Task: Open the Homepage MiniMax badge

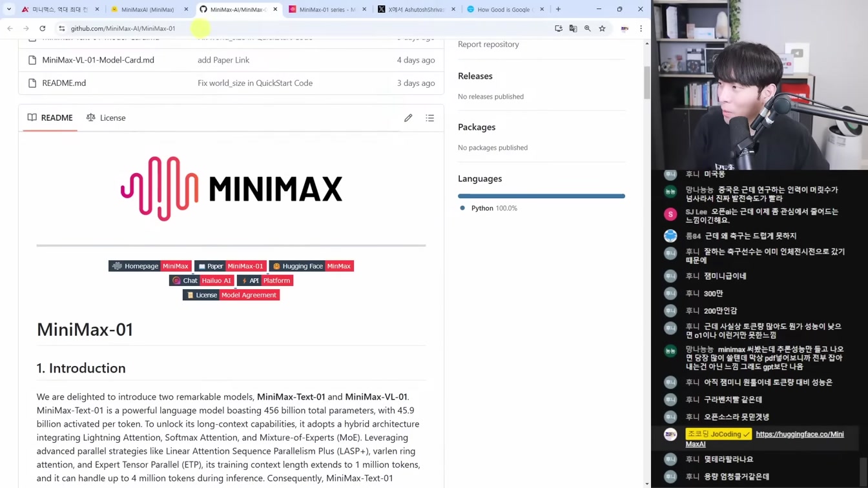Action: pyautogui.click(x=150, y=266)
